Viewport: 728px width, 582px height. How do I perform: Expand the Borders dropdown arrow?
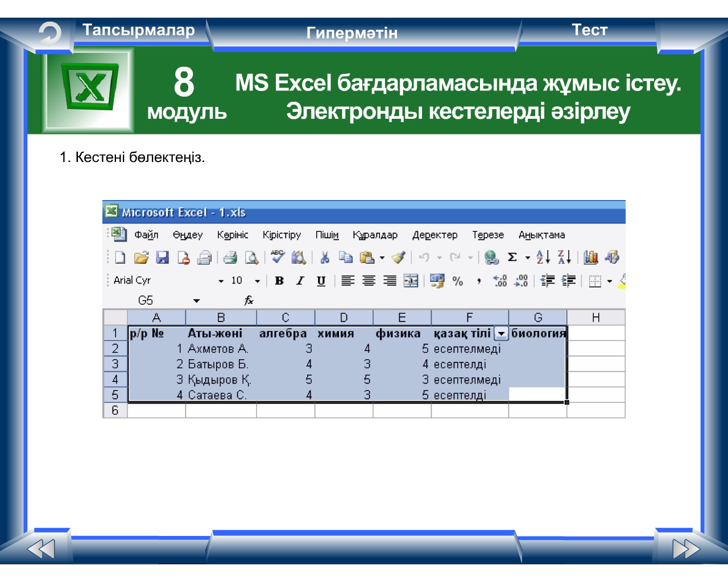tap(610, 281)
